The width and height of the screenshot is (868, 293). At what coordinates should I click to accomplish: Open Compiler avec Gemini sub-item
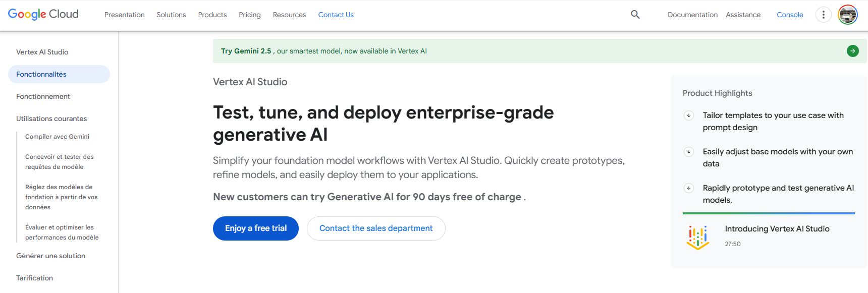pos(57,137)
